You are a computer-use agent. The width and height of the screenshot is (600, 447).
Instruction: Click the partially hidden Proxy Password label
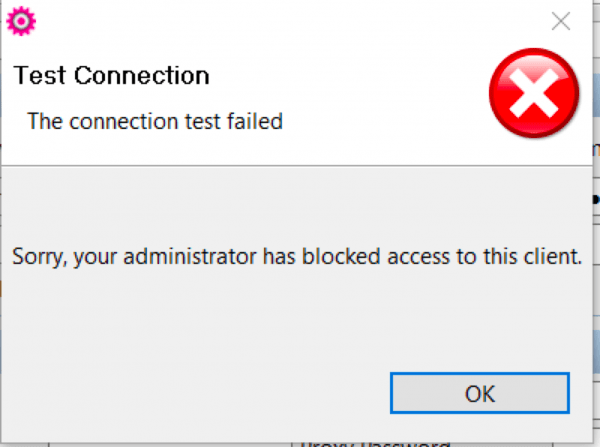[375, 444]
